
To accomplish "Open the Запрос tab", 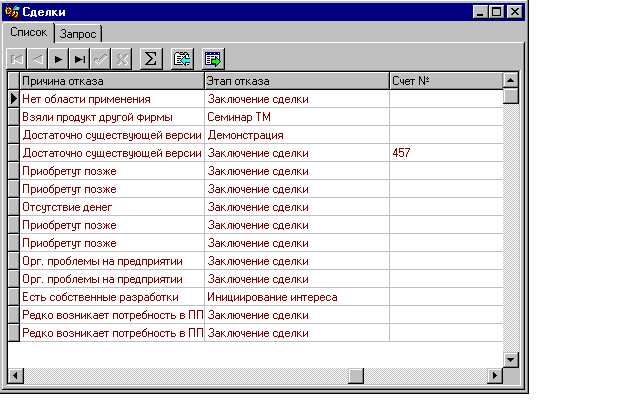I will click(x=78, y=34).
